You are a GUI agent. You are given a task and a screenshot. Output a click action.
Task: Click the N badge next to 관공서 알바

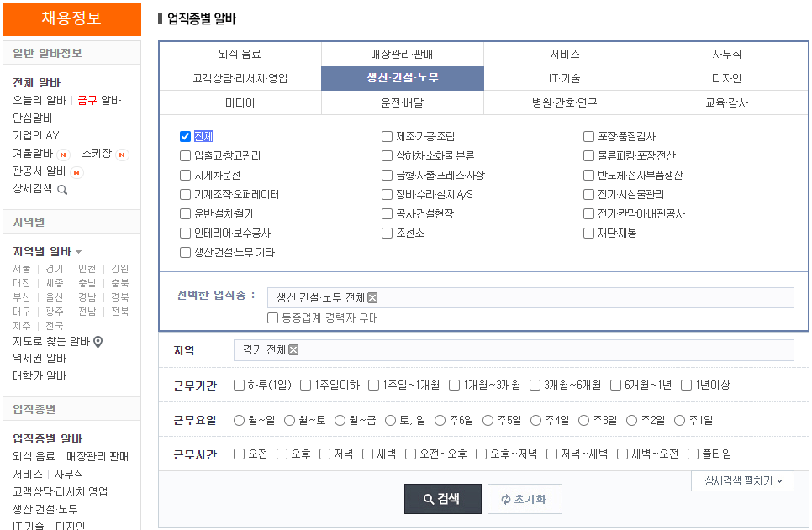(76, 172)
